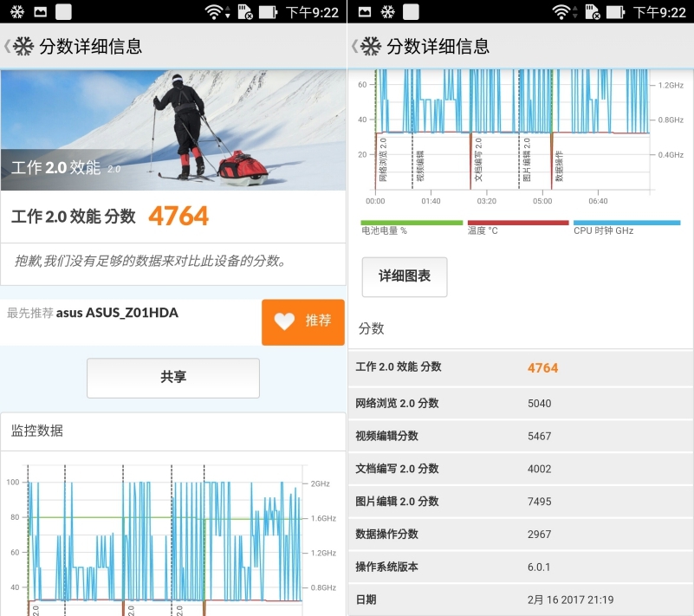
Task: Tap green 电池电量 % legend swatch
Action: [x=412, y=223]
